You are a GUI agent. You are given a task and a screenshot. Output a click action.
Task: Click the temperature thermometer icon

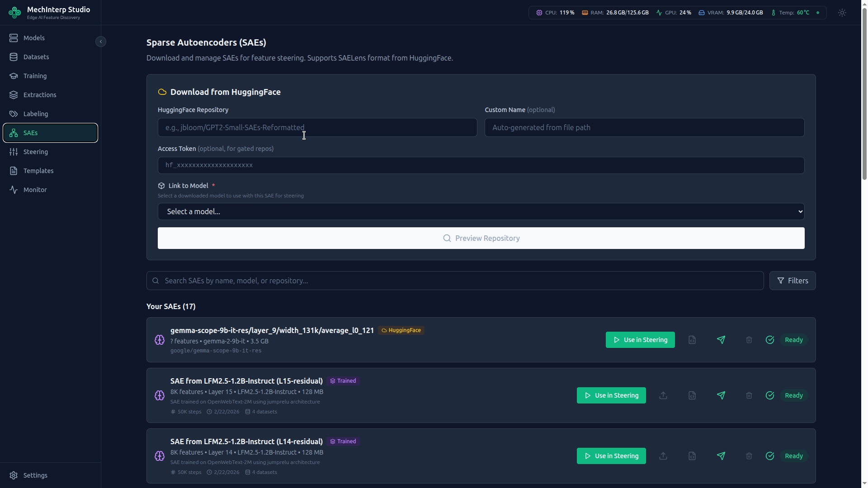pyautogui.click(x=774, y=13)
